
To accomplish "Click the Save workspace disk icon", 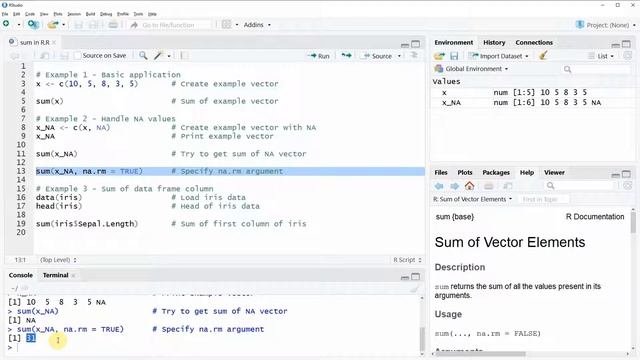I will pos(454,56).
